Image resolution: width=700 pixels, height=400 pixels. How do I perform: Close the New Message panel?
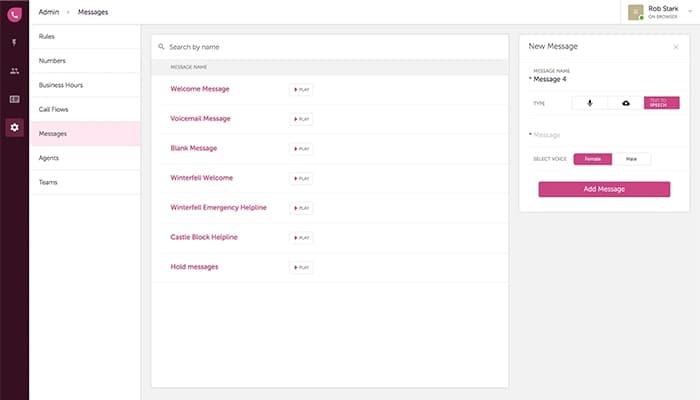[675, 47]
